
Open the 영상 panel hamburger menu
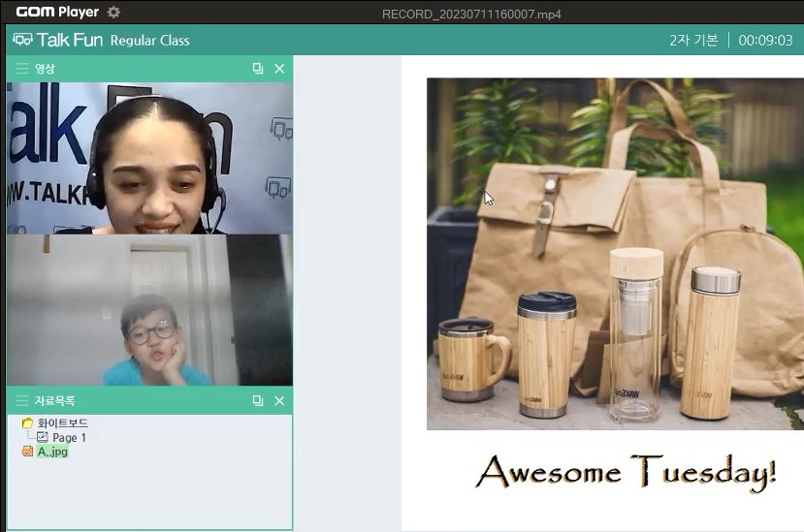click(21, 69)
